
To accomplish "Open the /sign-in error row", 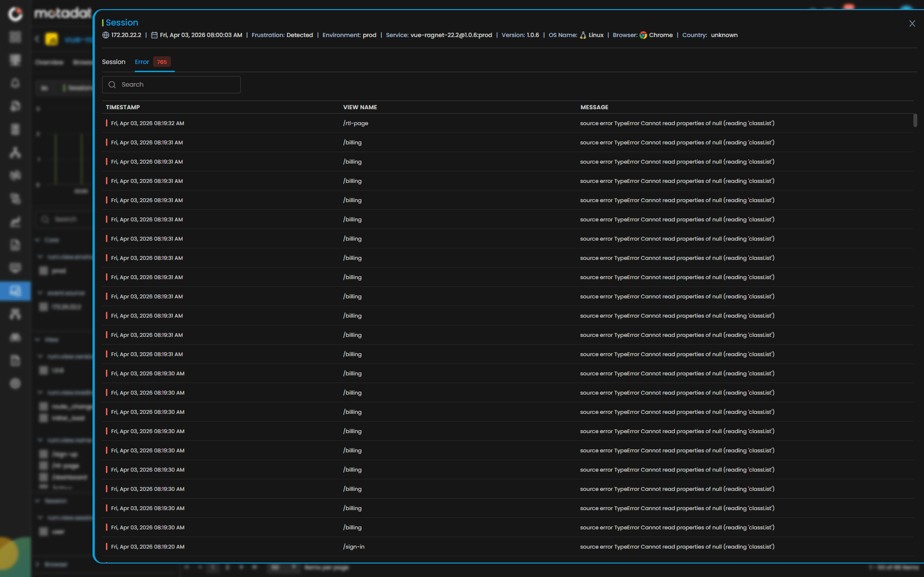I will click(x=353, y=547).
